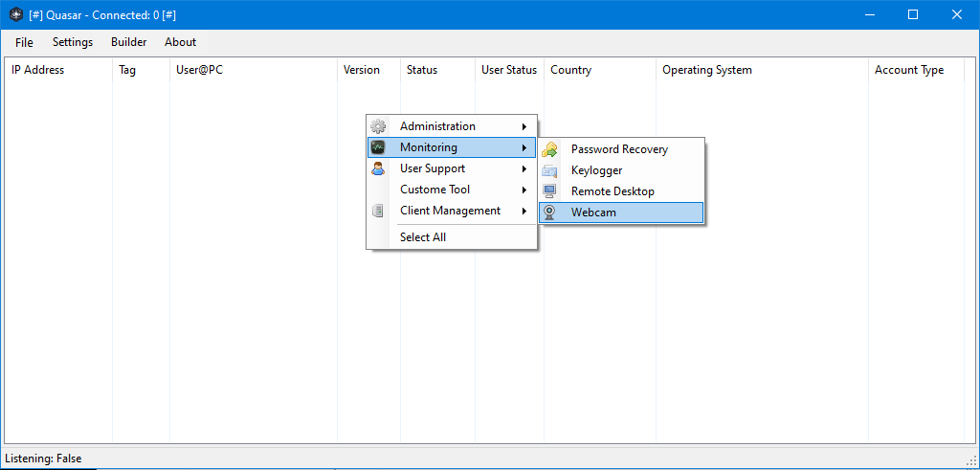980x470 pixels.
Task: Click the 'Listening: False' status bar text
Action: (x=43, y=459)
